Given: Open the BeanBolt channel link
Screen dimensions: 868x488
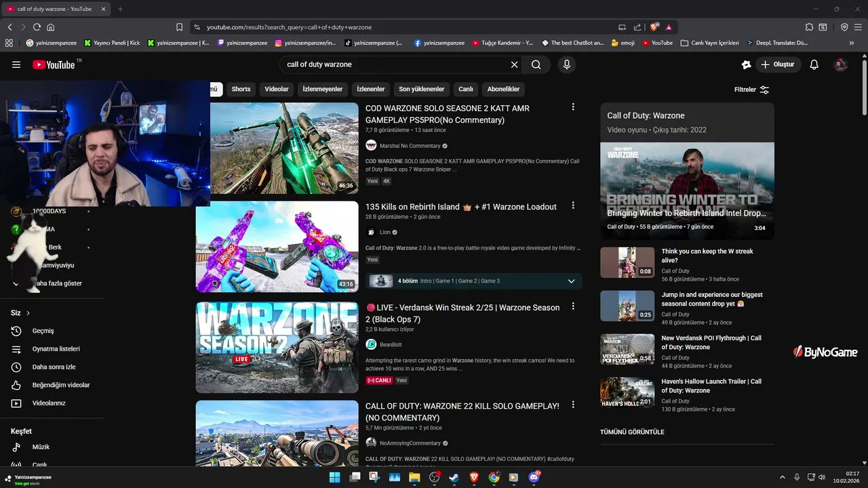Looking at the screenshot, I should click(x=391, y=344).
